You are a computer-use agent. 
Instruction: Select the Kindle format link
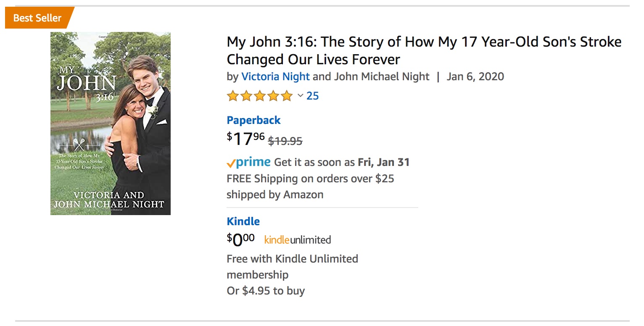point(243,221)
